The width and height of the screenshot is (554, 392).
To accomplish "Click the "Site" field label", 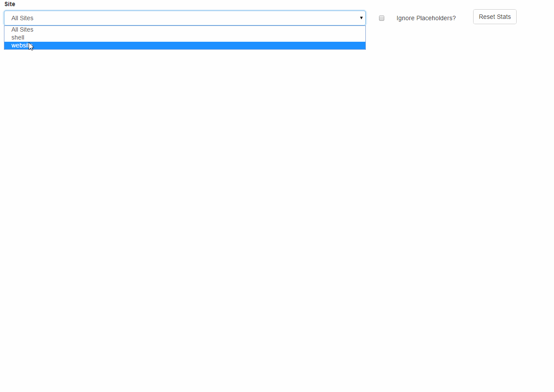I will 10,4.
